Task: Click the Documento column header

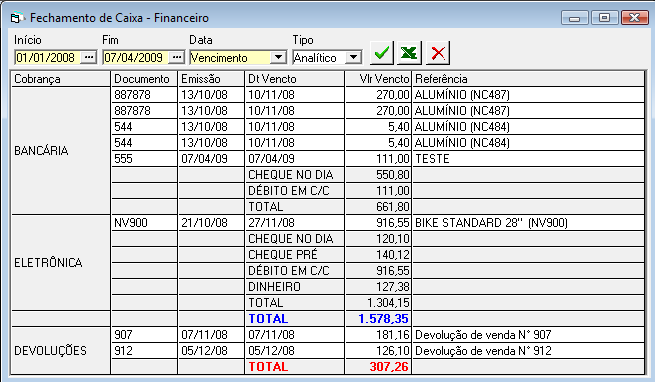Action: (x=145, y=79)
